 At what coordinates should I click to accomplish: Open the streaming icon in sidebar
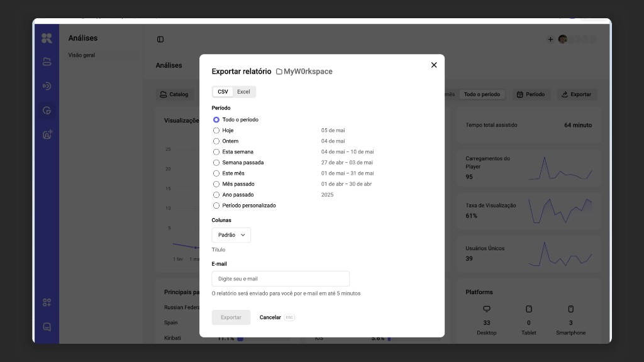47,85
